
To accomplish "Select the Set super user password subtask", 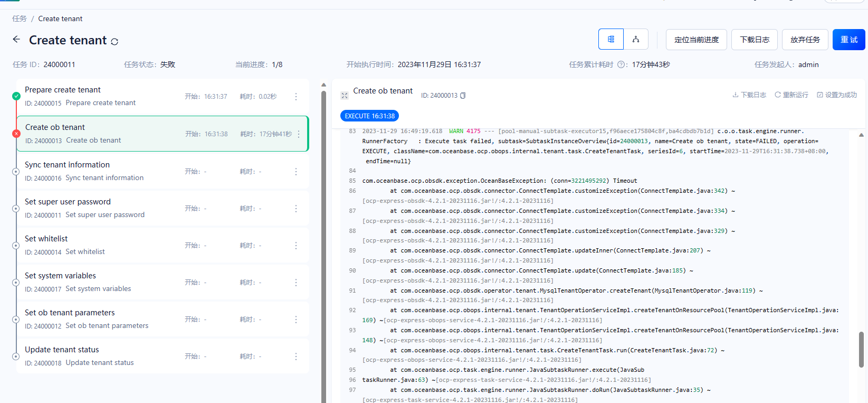I will tap(163, 208).
